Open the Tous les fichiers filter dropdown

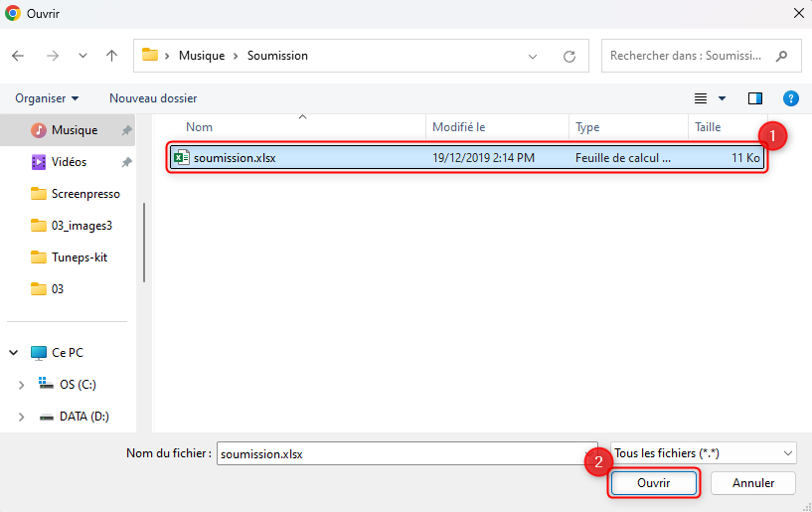tap(704, 453)
